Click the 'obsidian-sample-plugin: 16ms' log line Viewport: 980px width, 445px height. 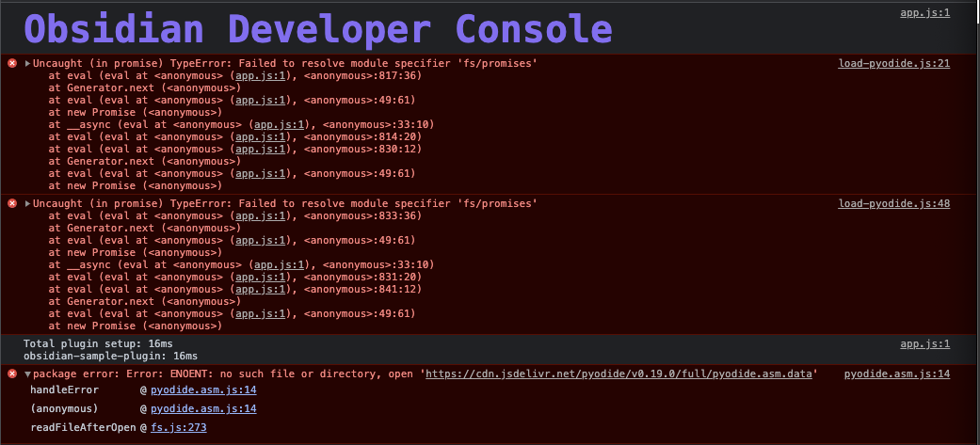(x=111, y=356)
